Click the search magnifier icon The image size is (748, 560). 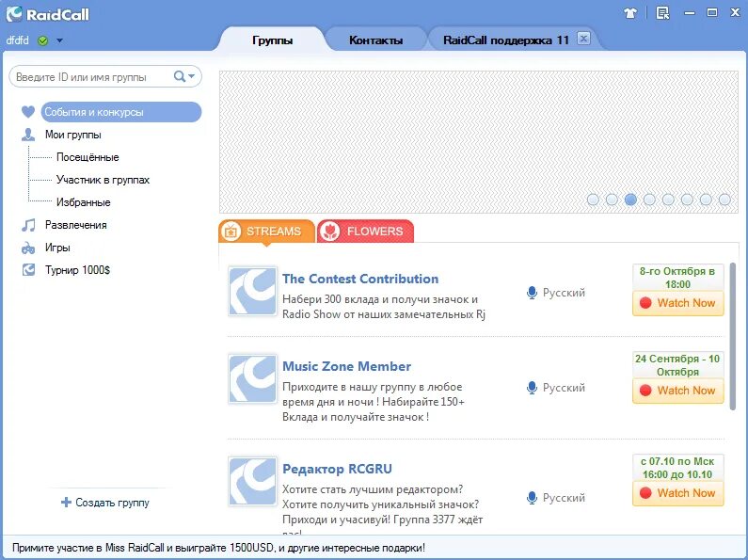(179, 76)
